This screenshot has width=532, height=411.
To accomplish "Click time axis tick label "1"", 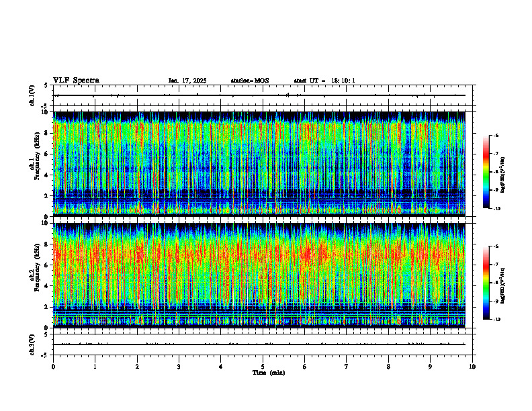I will click(x=95, y=367).
